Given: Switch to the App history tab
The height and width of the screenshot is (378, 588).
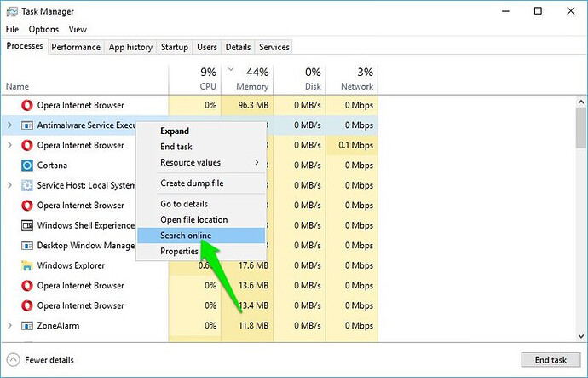Looking at the screenshot, I should [130, 47].
